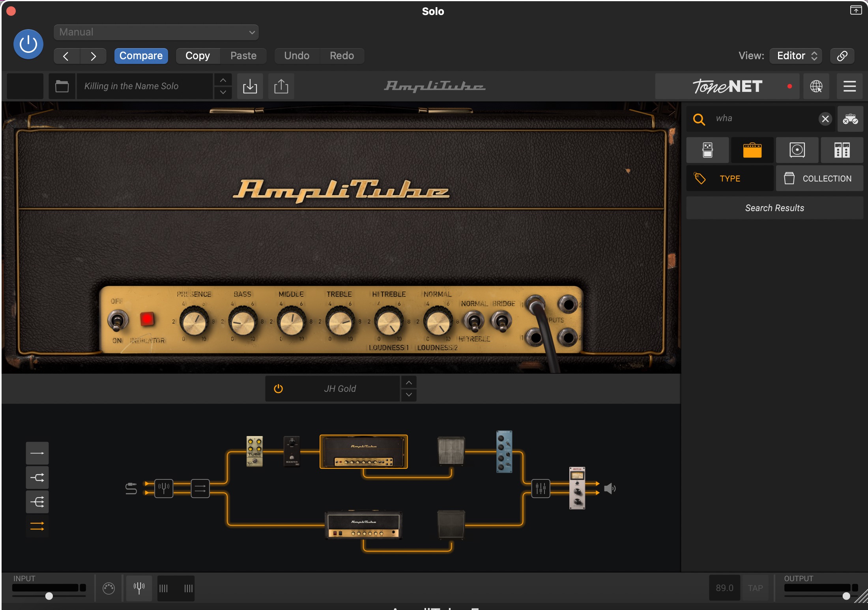Toggle the JH Gold amp power icon
Screen dimensions: 868x610
(x=278, y=389)
